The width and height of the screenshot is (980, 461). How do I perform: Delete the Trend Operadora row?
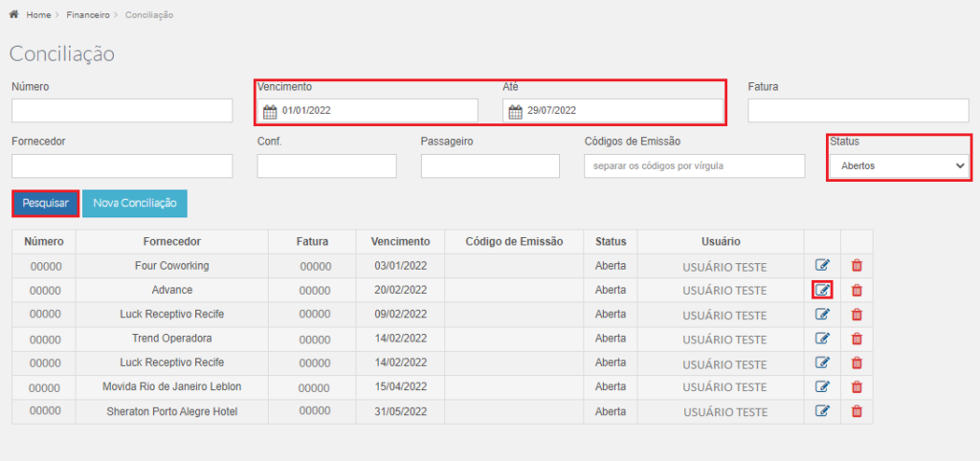(x=857, y=339)
